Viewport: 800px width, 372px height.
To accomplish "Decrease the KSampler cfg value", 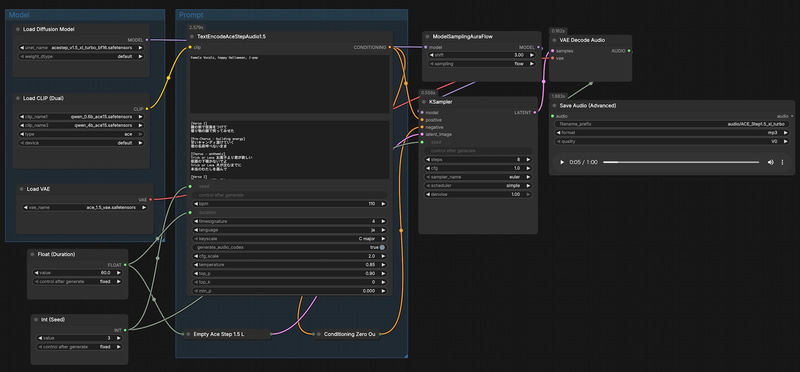I will [x=428, y=168].
